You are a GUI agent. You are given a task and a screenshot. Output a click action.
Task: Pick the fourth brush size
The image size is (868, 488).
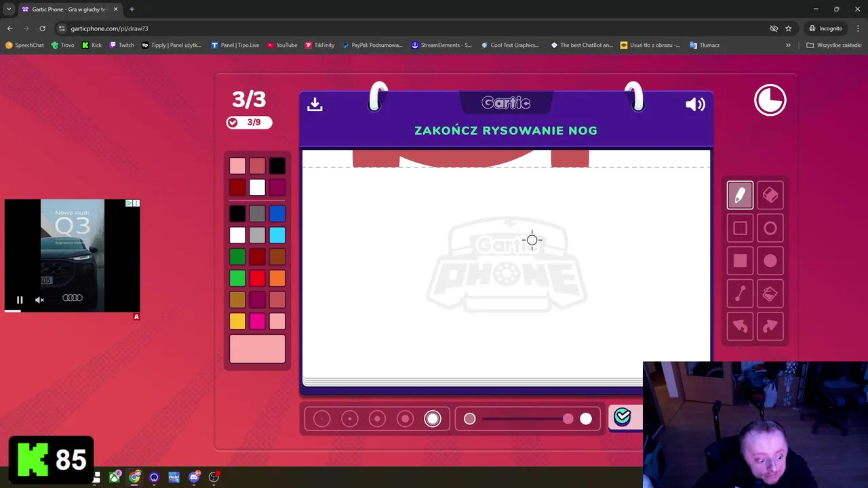(x=406, y=419)
